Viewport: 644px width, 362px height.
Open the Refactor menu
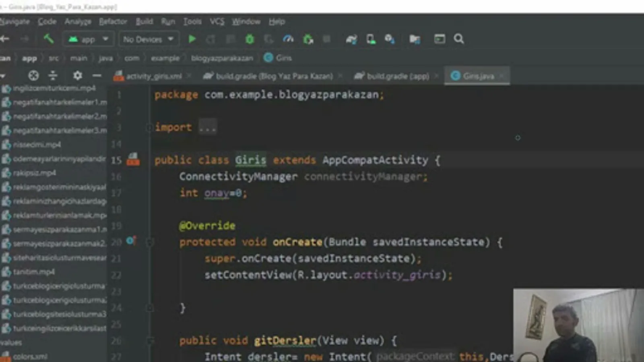click(x=113, y=22)
